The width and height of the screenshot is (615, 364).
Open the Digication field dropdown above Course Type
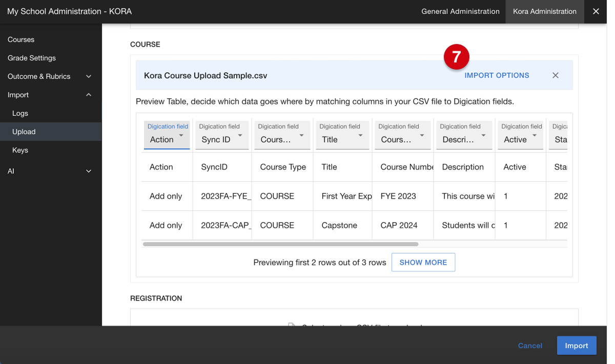[x=282, y=135]
